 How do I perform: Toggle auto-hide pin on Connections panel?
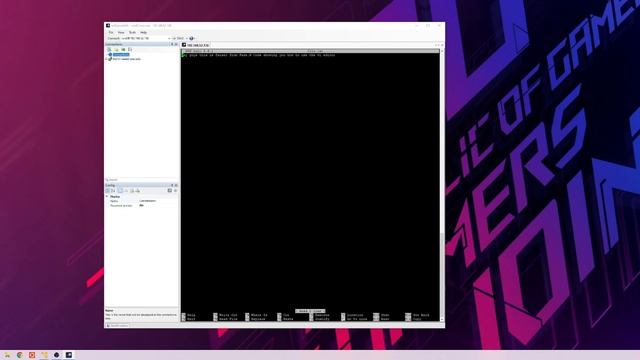click(x=172, y=44)
